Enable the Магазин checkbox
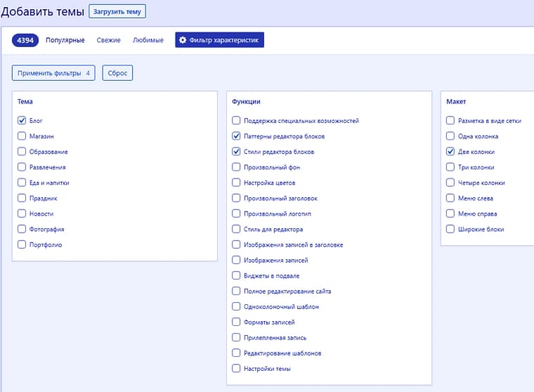This screenshot has height=392, width=534. 22,136
